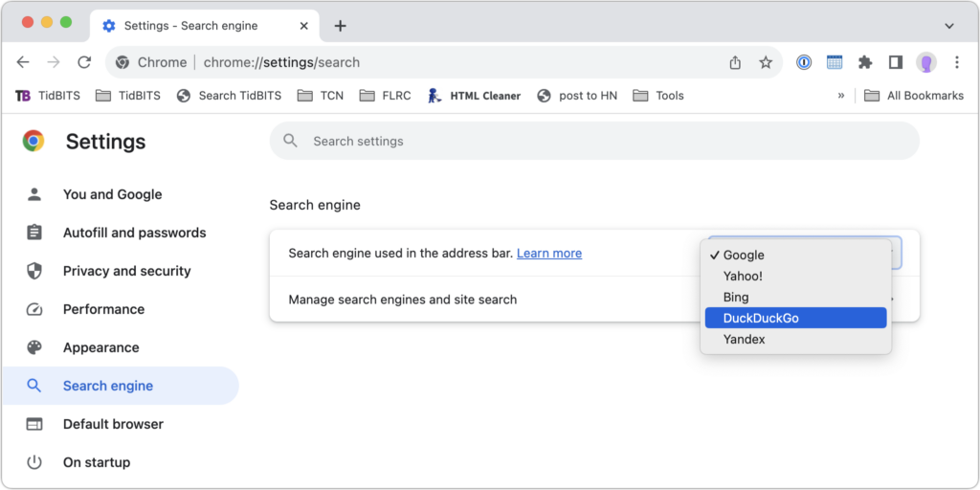Reload the page with refresh icon
This screenshot has width=980, height=490.
(84, 62)
